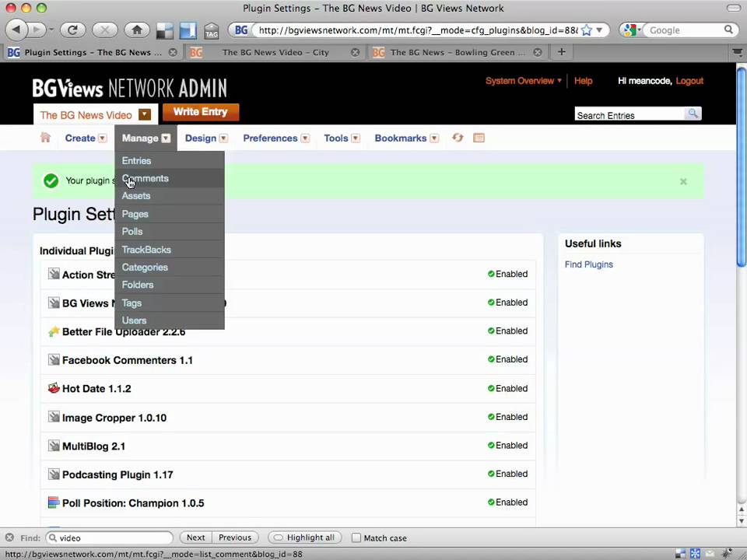The image size is (747, 560).
Task: Click into the Search Entries field
Action: coord(630,115)
